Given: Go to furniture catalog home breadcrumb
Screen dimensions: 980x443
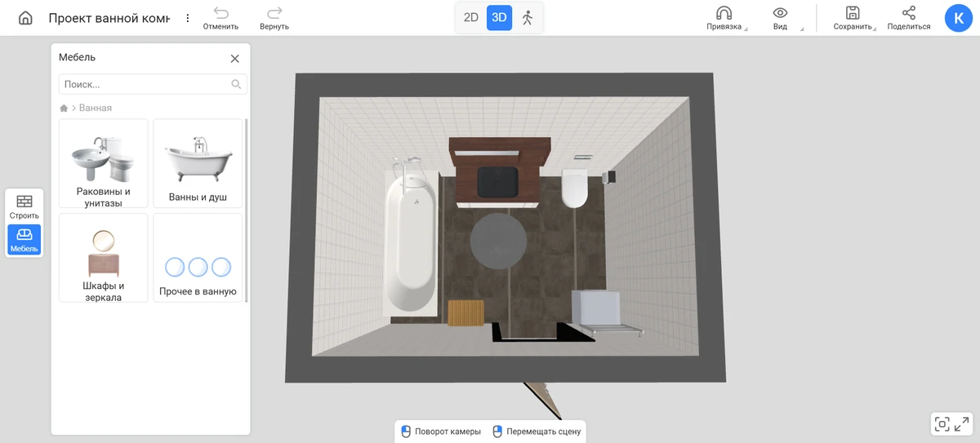Looking at the screenshot, I should pos(64,108).
